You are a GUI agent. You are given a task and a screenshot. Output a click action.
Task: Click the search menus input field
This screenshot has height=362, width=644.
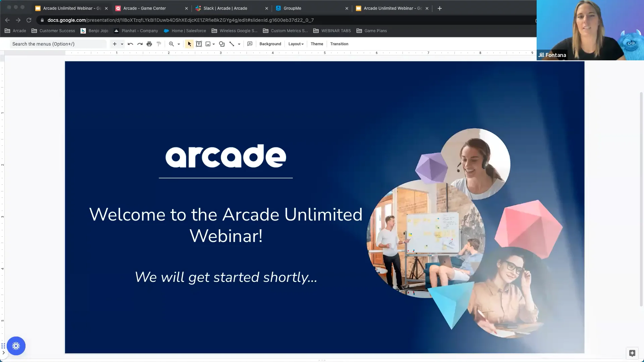pos(57,44)
